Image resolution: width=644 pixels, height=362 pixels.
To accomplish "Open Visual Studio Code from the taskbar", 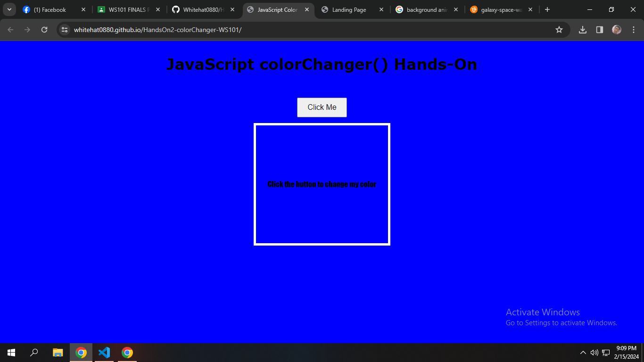I will [104, 352].
